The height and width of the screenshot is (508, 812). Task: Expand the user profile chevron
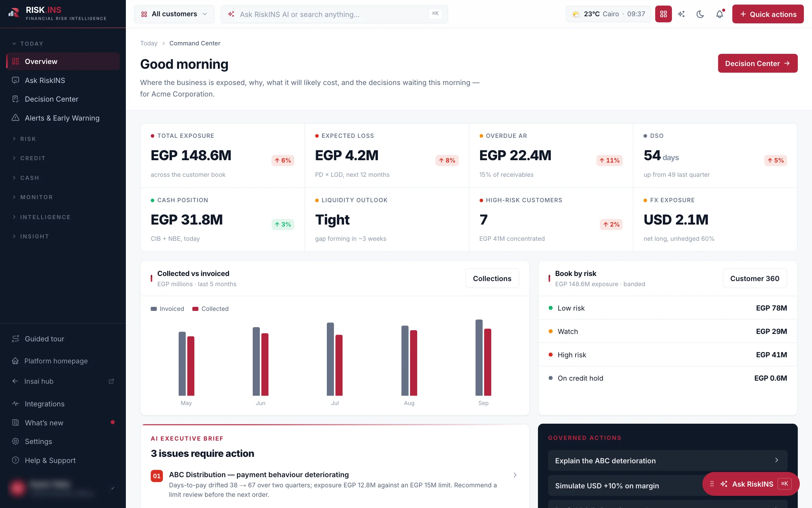(113, 488)
